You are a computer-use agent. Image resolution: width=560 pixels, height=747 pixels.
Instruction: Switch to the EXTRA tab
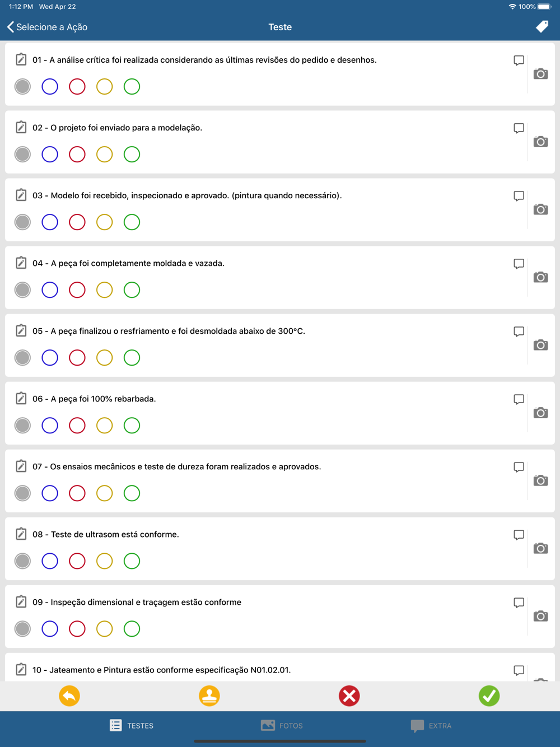tap(431, 726)
